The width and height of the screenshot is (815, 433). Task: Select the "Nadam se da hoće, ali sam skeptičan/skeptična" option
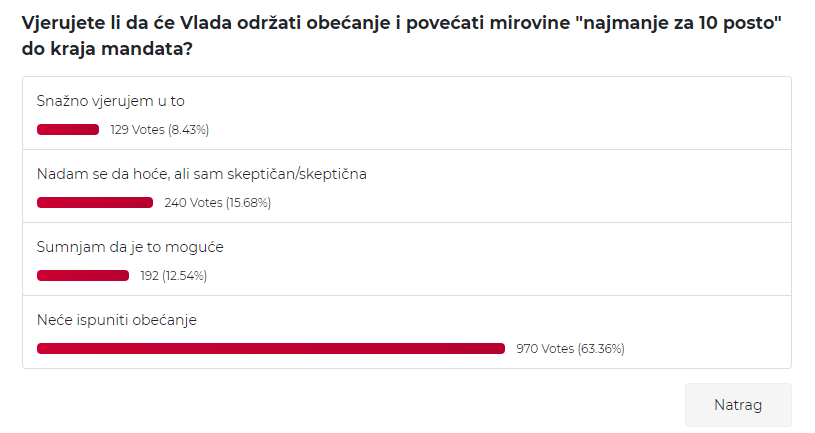point(202,174)
